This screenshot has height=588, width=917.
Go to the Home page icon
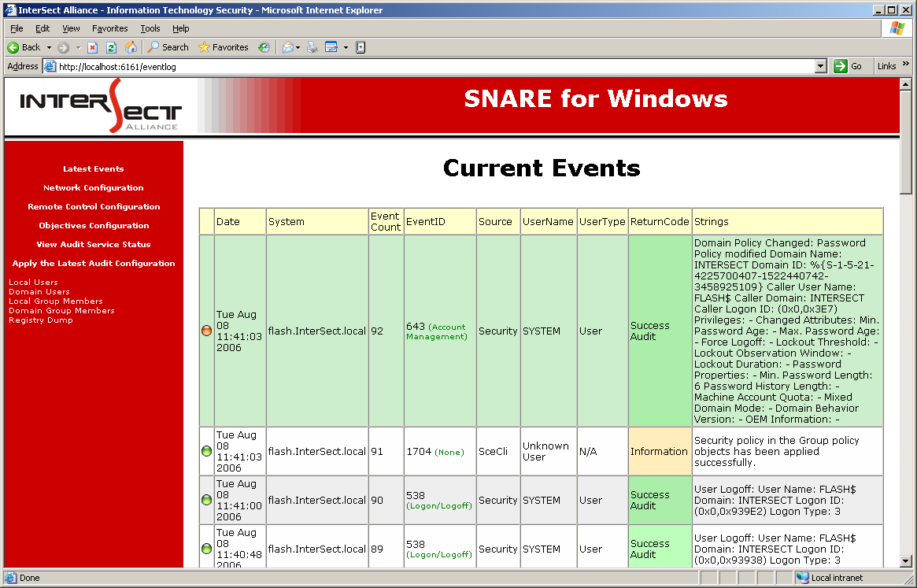131,47
